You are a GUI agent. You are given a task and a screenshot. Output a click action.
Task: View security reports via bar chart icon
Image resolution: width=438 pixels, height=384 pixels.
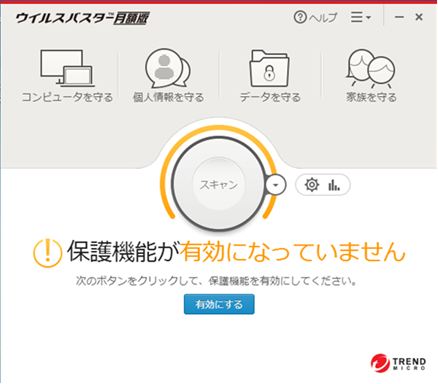coord(334,184)
